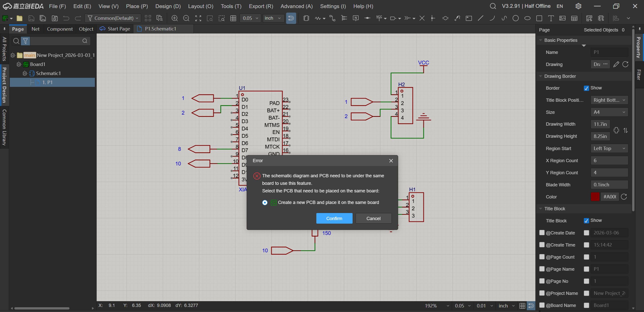
Task: Click the place image icon
Action: pos(562,18)
